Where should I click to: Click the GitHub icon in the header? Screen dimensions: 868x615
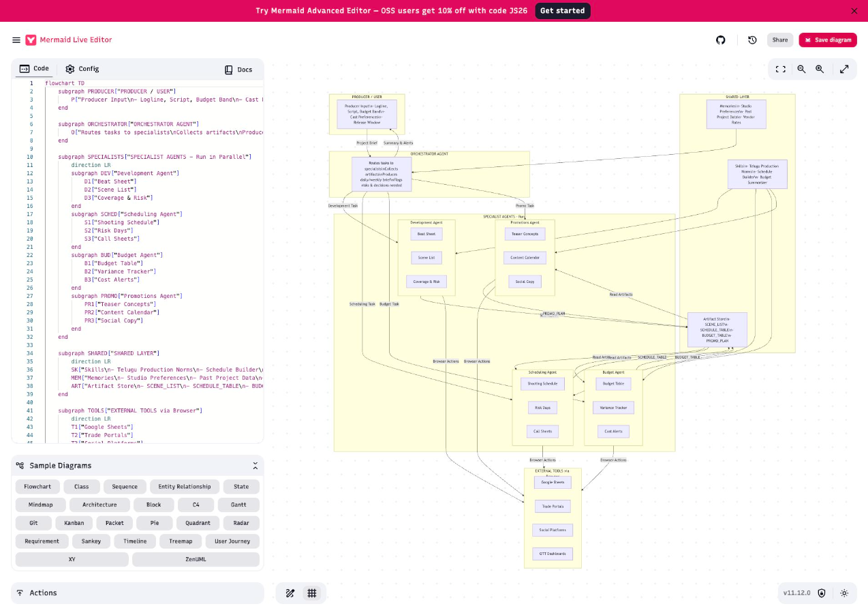[721, 40]
